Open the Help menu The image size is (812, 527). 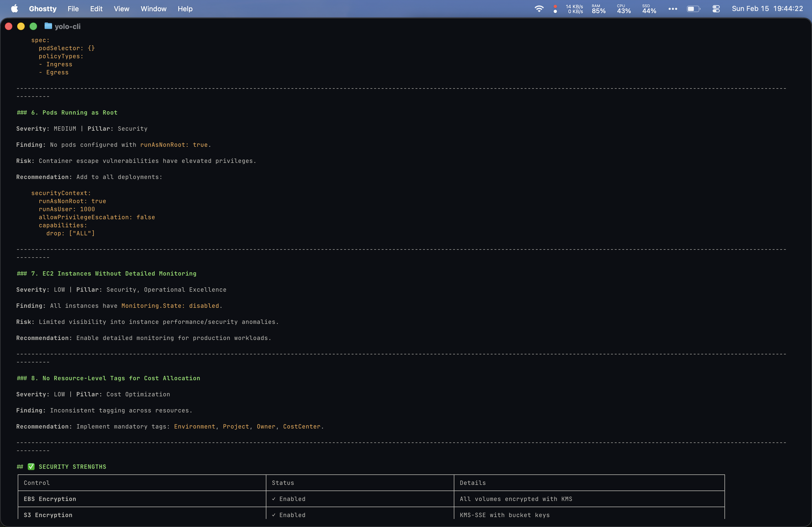tap(185, 9)
